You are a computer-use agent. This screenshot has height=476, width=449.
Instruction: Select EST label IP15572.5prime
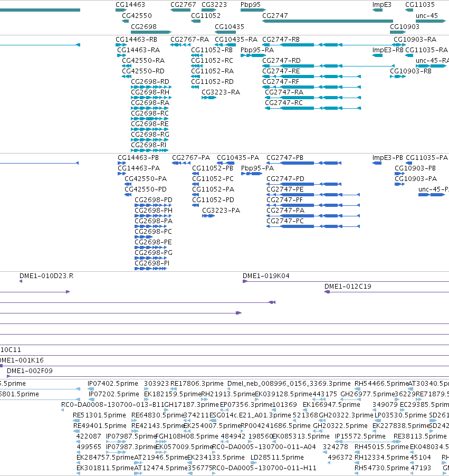click(x=360, y=436)
